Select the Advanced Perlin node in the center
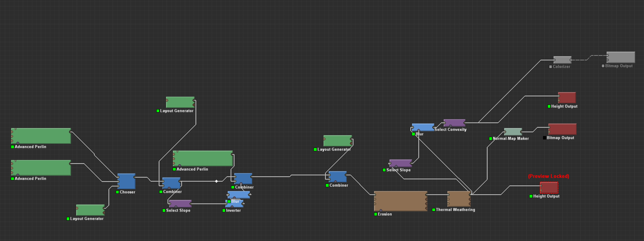 coord(203,158)
